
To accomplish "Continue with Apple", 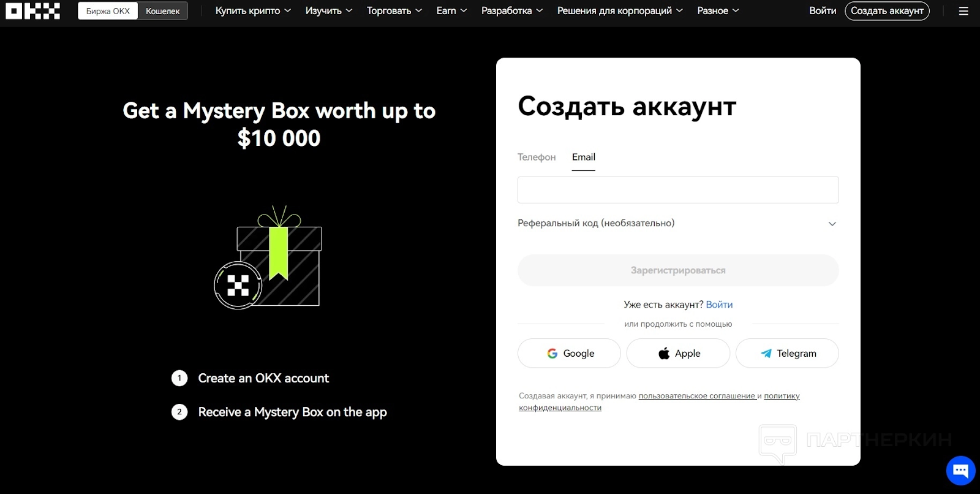I will (x=678, y=353).
